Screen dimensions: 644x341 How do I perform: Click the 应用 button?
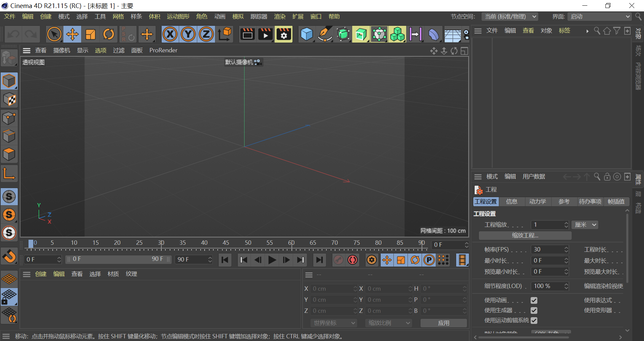(443, 323)
